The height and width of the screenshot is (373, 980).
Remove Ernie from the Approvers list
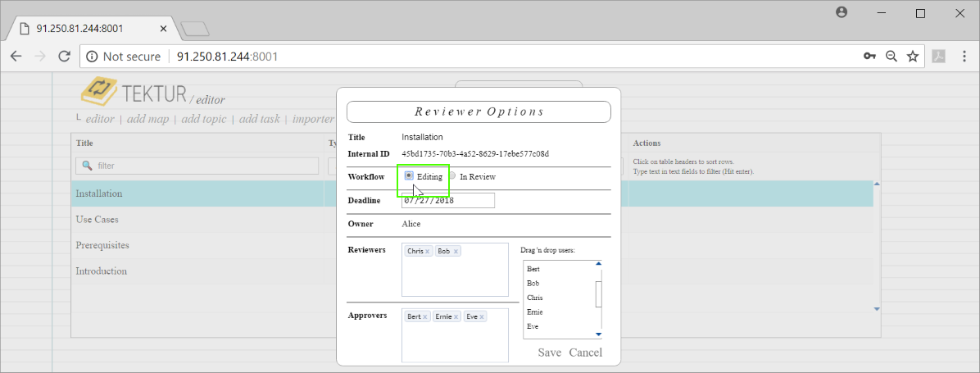click(x=454, y=317)
